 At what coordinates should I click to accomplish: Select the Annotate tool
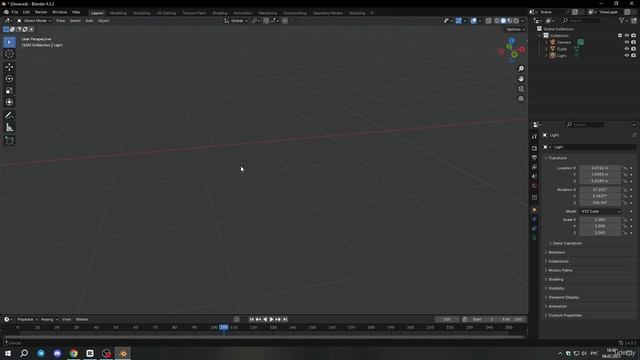[x=9, y=116]
